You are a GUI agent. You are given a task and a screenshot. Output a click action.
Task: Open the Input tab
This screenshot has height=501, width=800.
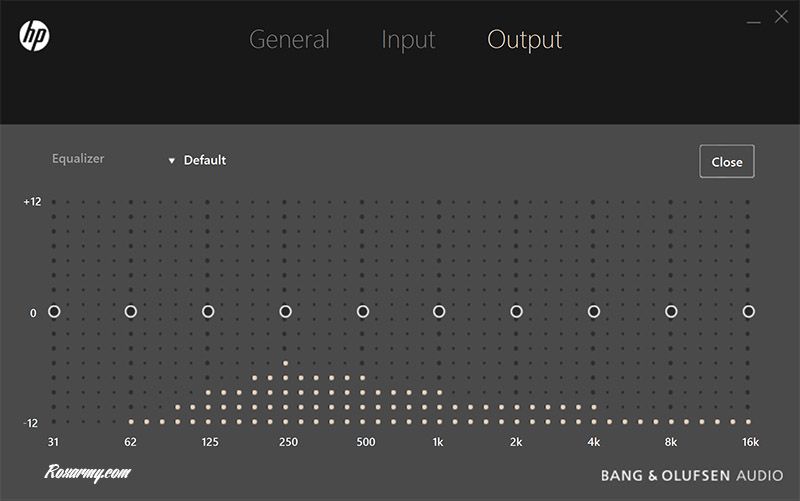(x=408, y=40)
